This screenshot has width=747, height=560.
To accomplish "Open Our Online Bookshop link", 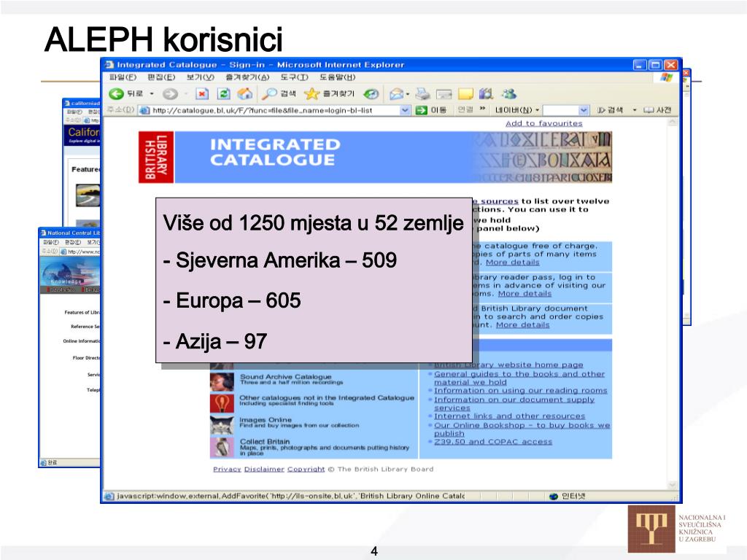I will pos(522,429).
